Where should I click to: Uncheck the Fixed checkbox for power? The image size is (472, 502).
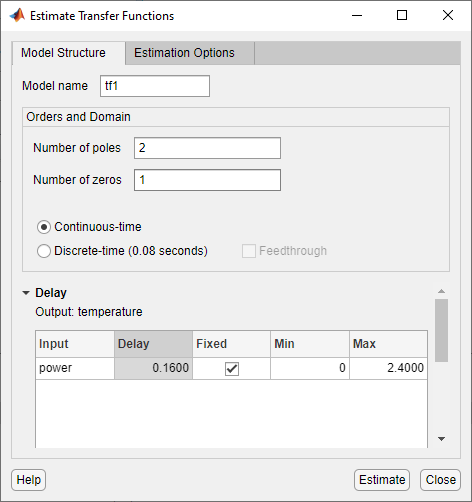pyautogui.click(x=232, y=369)
